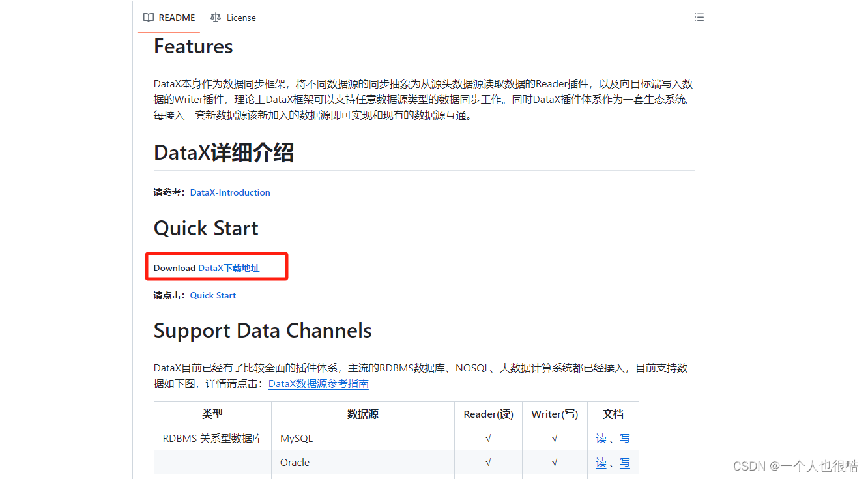Click the Writer(写) column header
868x479 pixels.
pyautogui.click(x=555, y=414)
